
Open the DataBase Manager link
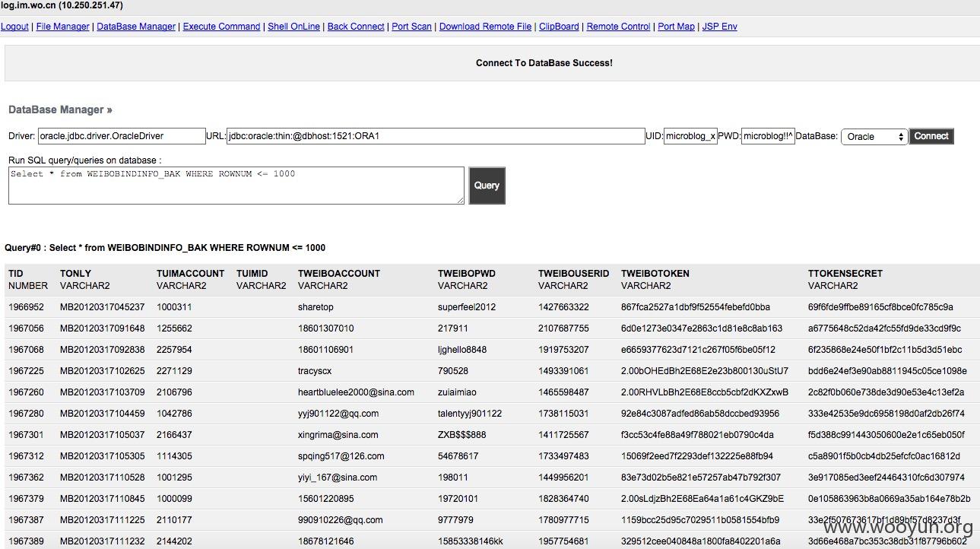coord(136,27)
